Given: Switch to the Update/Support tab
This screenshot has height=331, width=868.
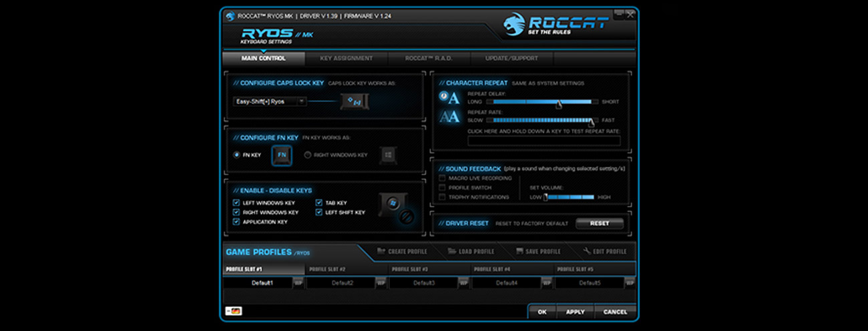Looking at the screenshot, I should (x=511, y=58).
